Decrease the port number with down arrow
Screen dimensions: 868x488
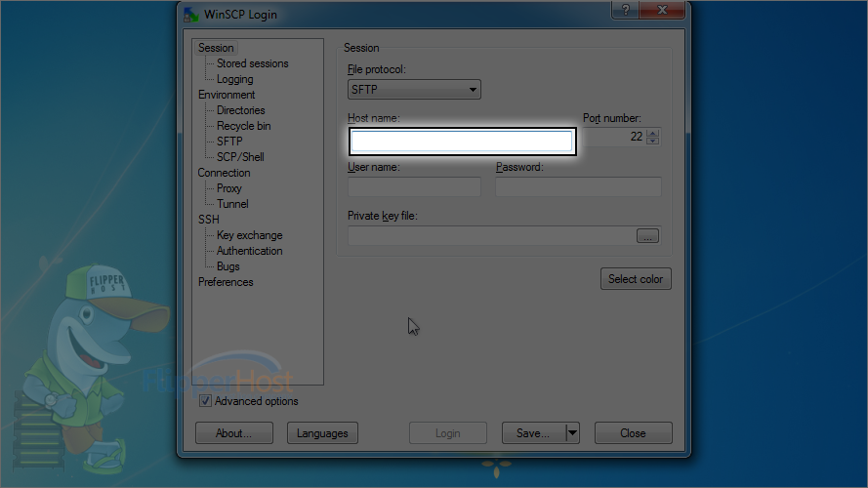coord(652,141)
